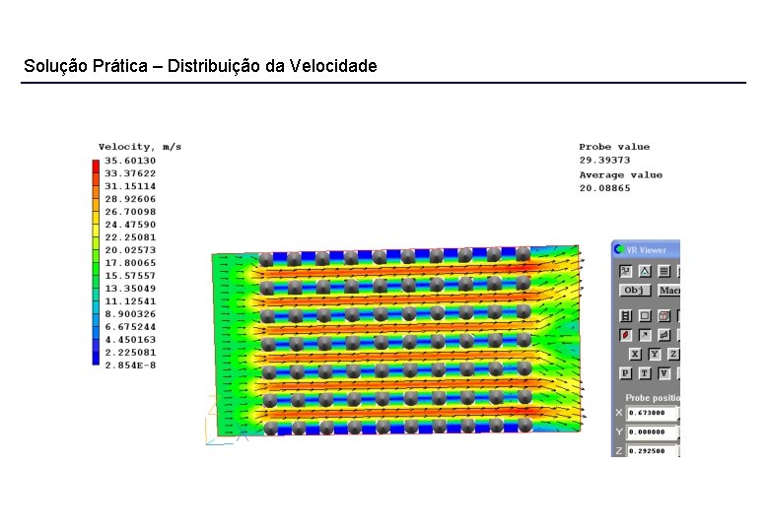Click the legend value 28.92606
Screen dimensions: 769x532
tap(130, 199)
